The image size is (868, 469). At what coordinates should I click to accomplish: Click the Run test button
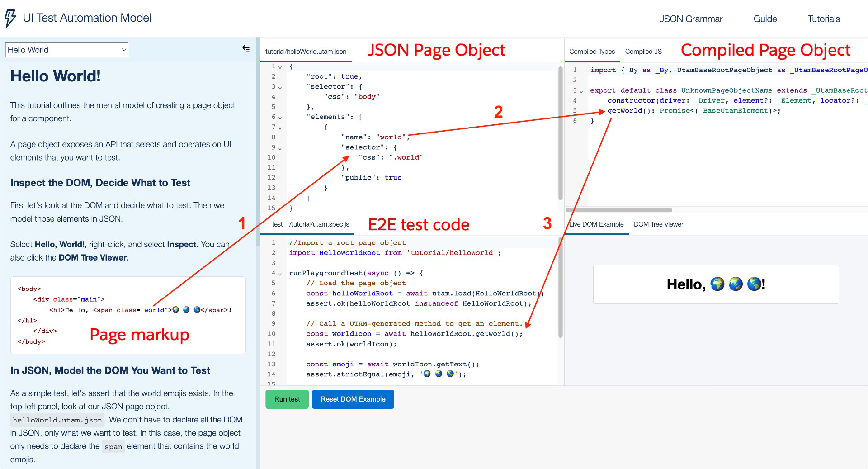pos(287,399)
